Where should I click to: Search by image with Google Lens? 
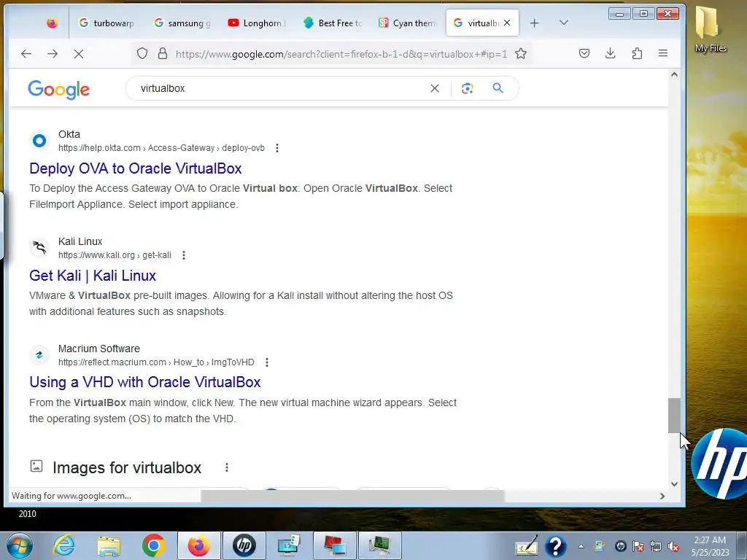[468, 88]
